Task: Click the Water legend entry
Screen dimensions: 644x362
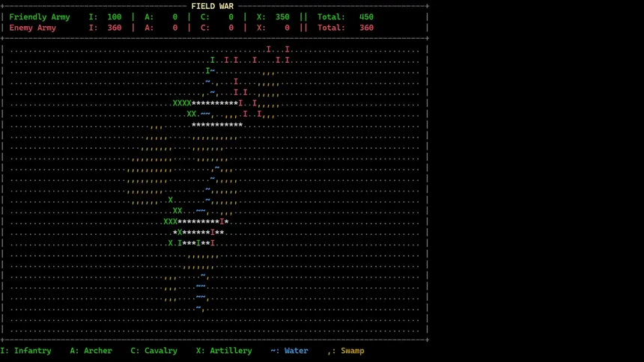Action: (x=289, y=351)
